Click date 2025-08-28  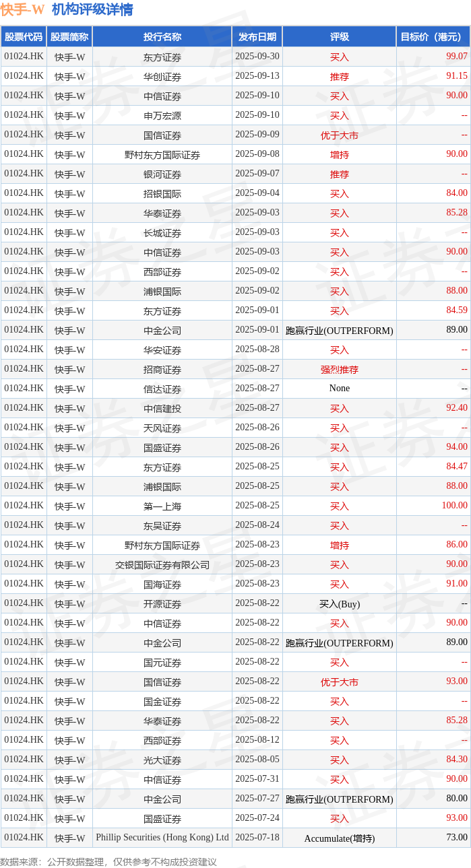point(257,349)
